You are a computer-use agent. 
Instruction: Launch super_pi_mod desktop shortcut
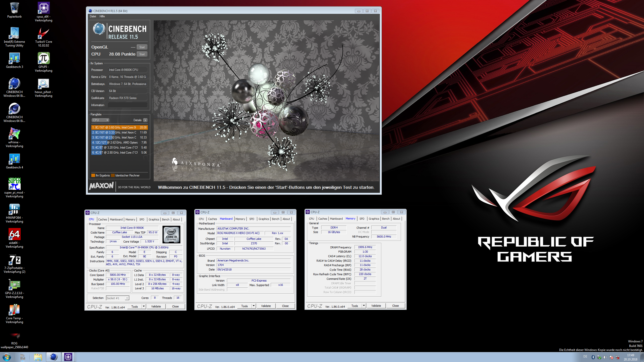coord(14,188)
